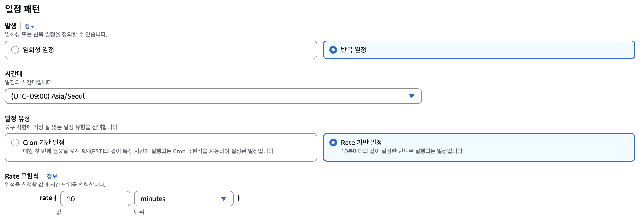Select the 반복 일정 radio button
The width and height of the screenshot is (644, 224).
(333, 50)
